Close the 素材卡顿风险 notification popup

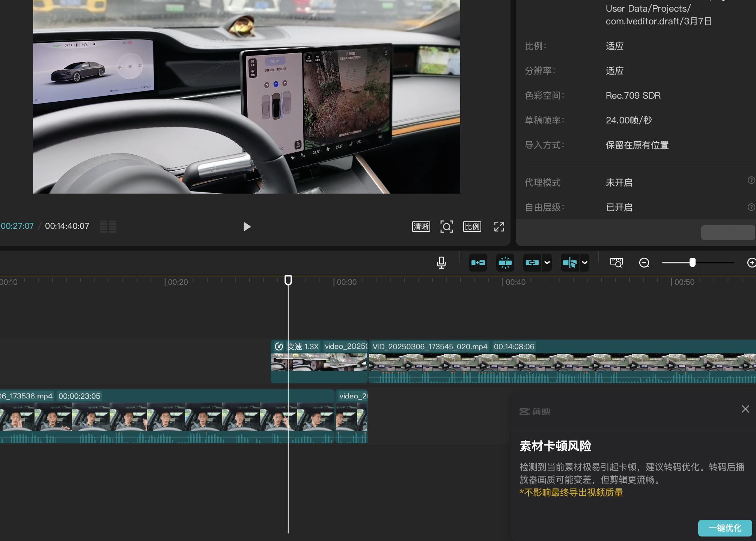pos(745,409)
